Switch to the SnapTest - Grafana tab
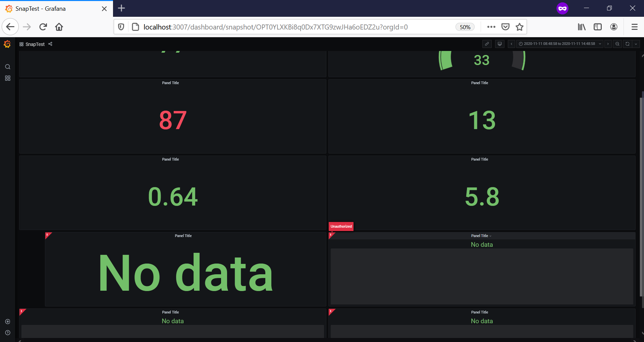This screenshot has height=342, width=644. point(40,8)
